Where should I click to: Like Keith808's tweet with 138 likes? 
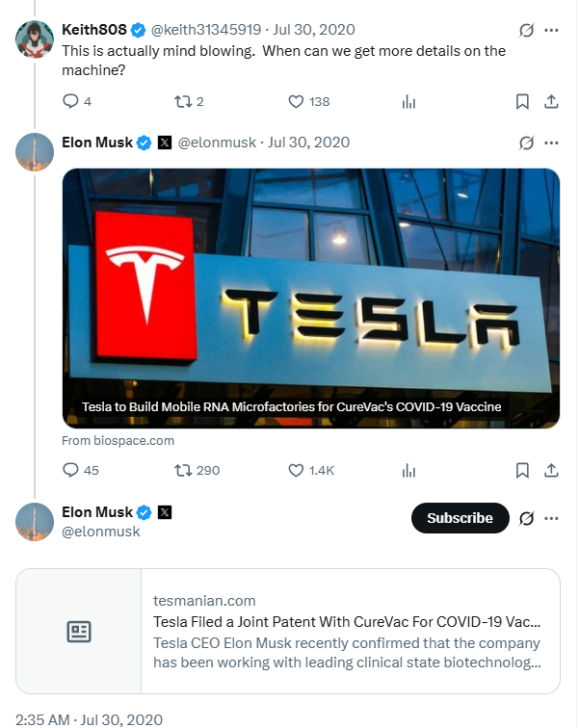coord(297,101)
